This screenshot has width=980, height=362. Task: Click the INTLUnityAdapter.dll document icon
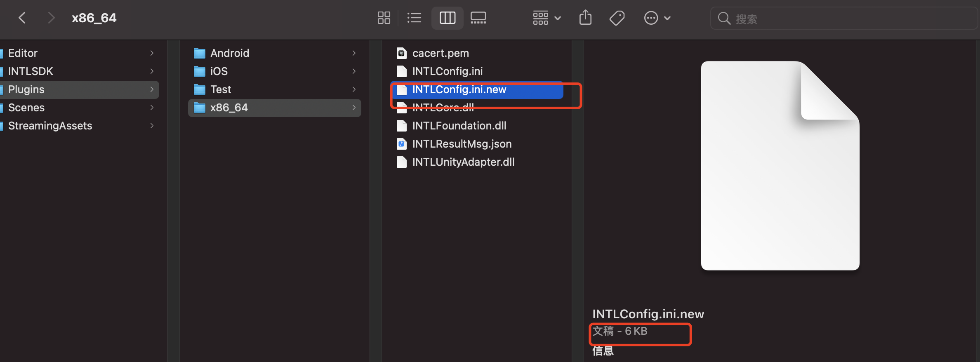pos(401,162)
